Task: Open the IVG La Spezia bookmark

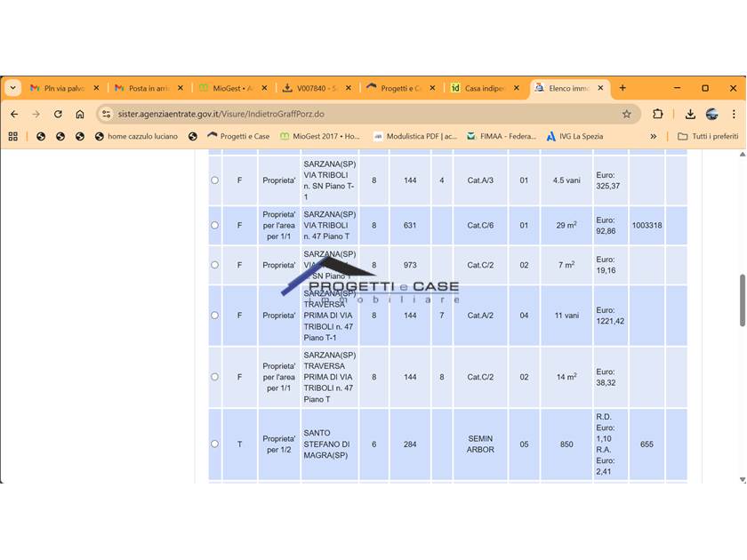Action: (x=574, y=136)
